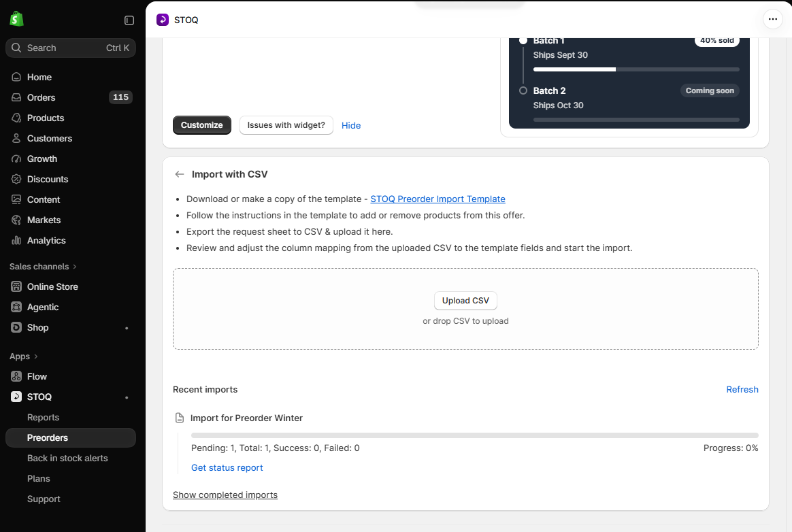Click the Markets globe icon

(16, 220)
